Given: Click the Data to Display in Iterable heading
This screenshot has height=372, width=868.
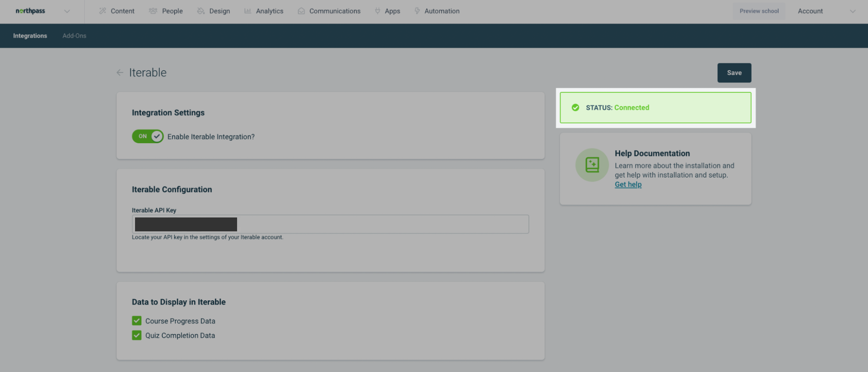Looking at the screenshot, I should 179,302.
